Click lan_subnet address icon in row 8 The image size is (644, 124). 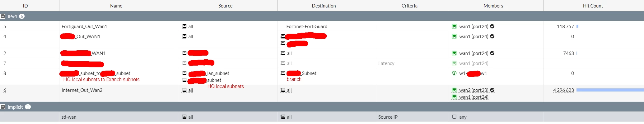coord(184,73)
